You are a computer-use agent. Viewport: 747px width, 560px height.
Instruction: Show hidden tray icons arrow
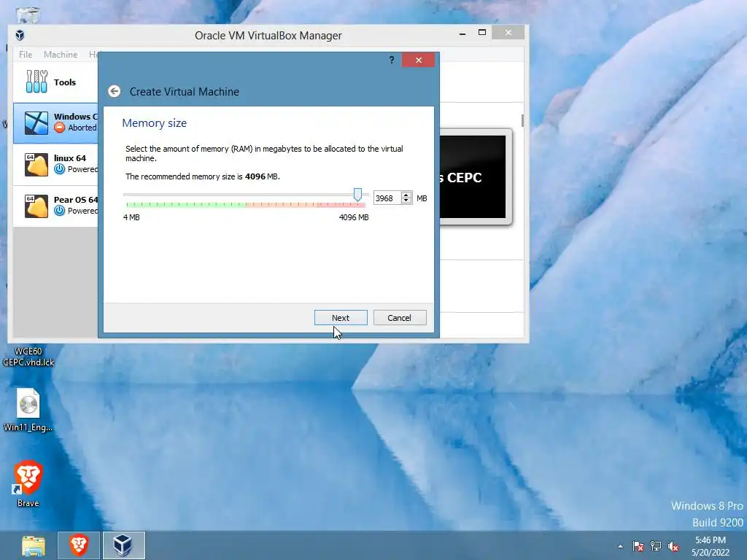pyautogui.click(x=620, y=546)
